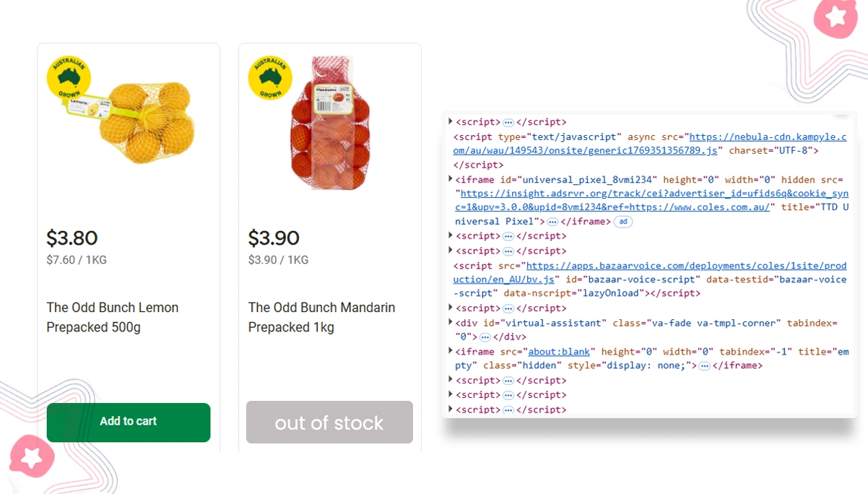Click Add to cart for the Odd Bunch Lemons
The width and height of the screenshot is (868, 494).
point(128,422)
